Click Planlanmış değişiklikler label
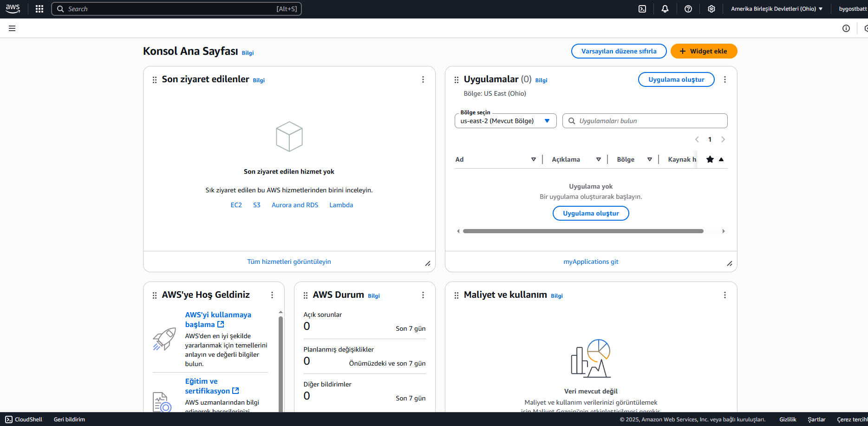 pos(339,349)
